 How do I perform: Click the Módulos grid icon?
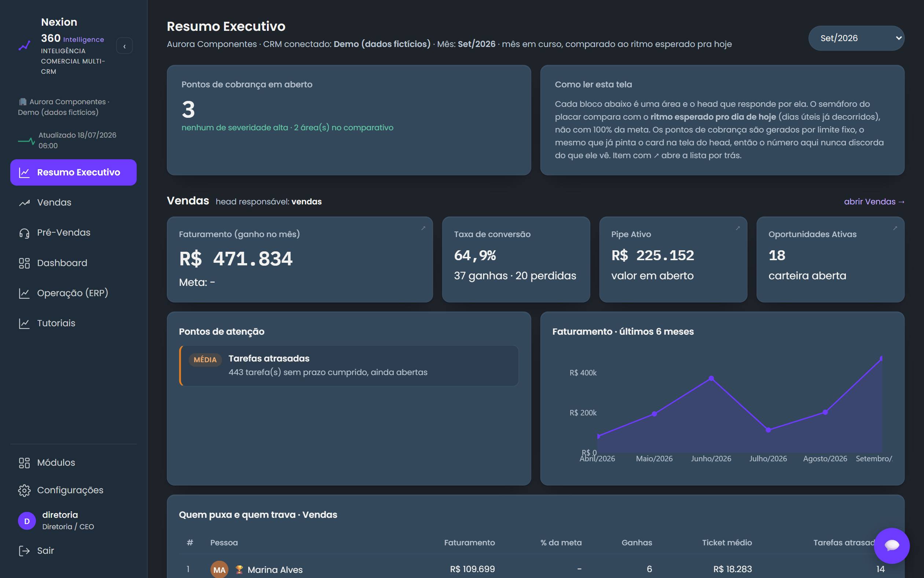pyautogui.click(x=25, y=462)
